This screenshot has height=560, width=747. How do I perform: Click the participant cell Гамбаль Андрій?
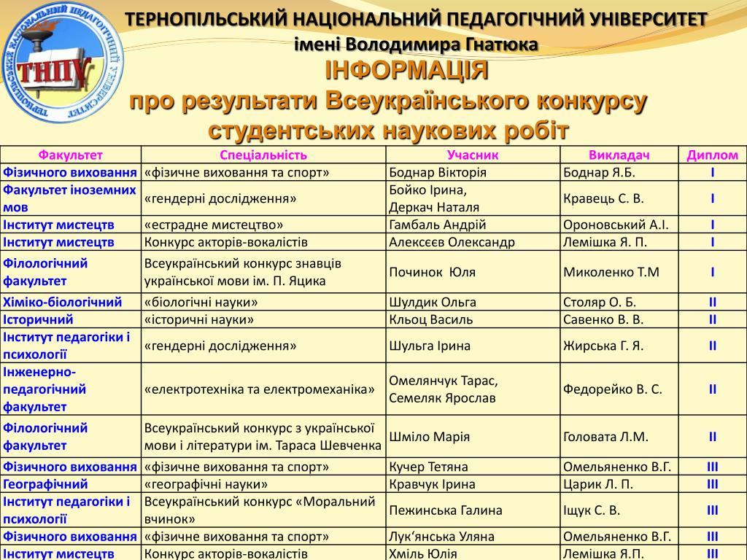pos(473,225)
